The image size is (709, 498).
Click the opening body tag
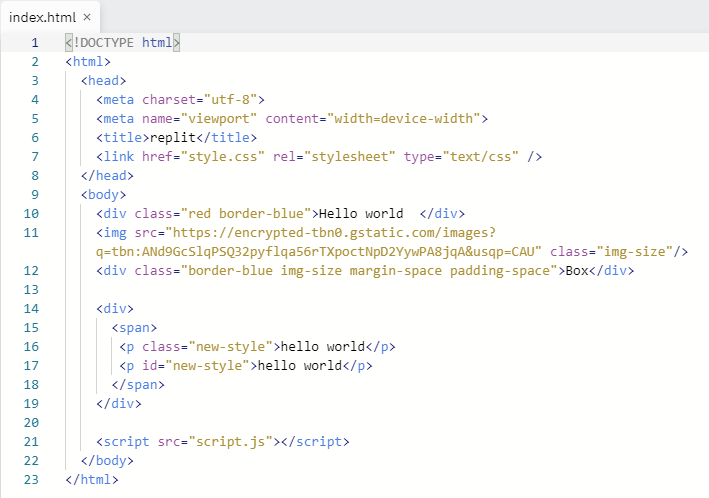click(104, 194)
